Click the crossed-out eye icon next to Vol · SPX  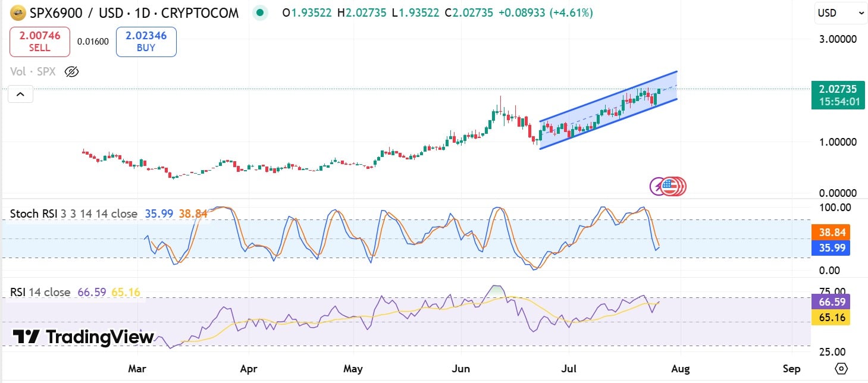pyautogui.click(x=71, y=71)
